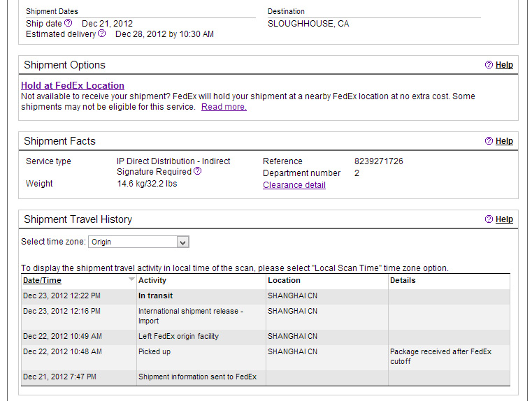Image resolution: width=532 pixels, height=401 pixels.
Task: Click help icon in Shipment Travel History header
Action: [489, 219]
